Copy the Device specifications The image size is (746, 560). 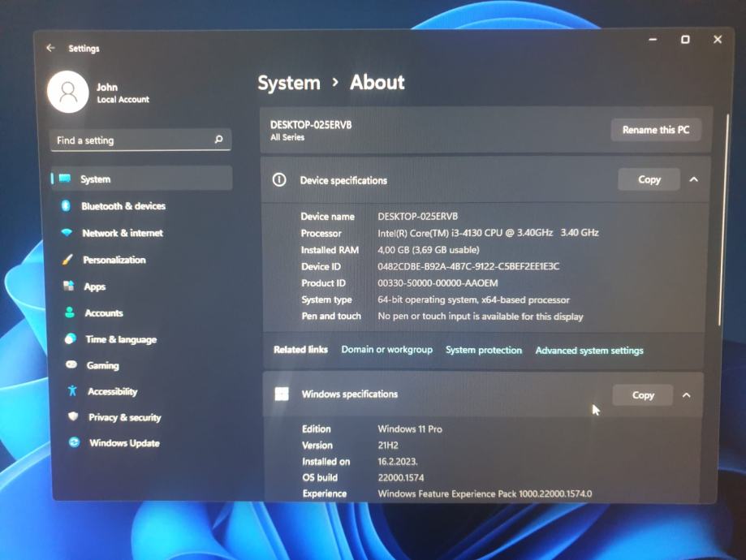[x=649, y=179]
